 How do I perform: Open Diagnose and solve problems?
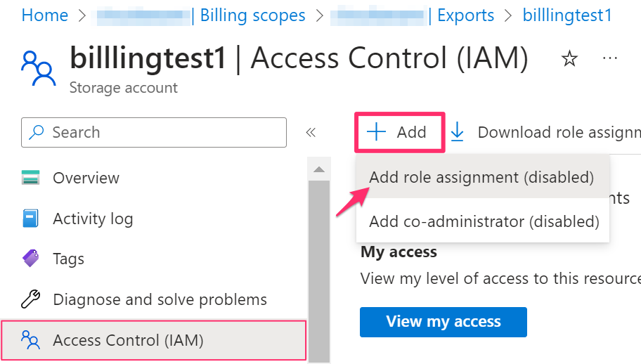(x=160, y=300)
